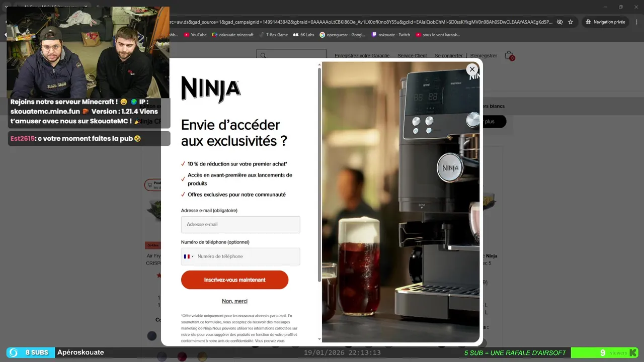Viewport: 644px width, 362px height.
Task: Decline with the Non, merci link
Action: pos(234,301)
